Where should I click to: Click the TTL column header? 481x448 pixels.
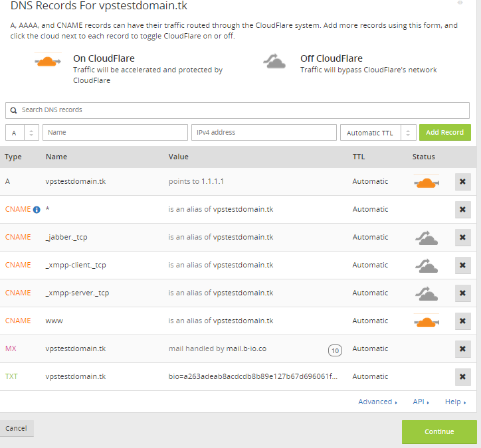point(359,157)
